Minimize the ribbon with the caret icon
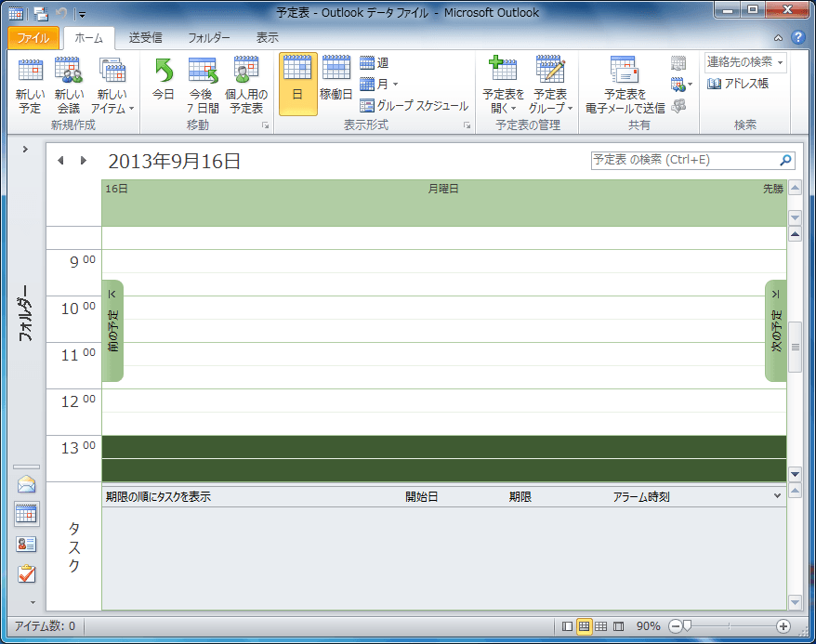The width and height of the screenshot is (816, 644). pos(778,37)
